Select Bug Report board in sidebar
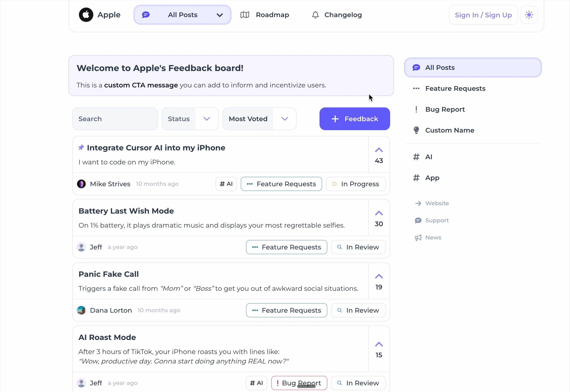 445,109
